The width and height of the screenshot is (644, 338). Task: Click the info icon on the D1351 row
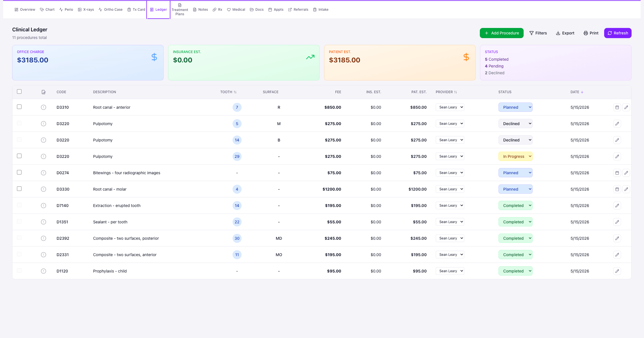click(x=44, y=222)
